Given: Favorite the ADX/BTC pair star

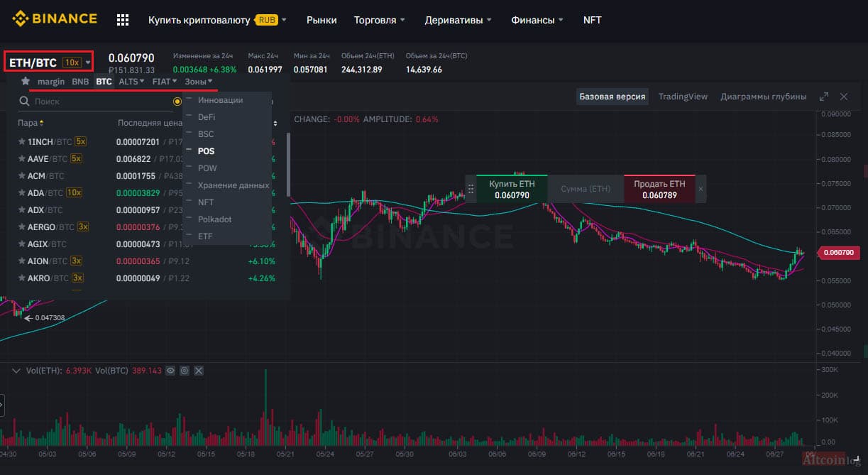Looking at the screenshot, I should pyautogui.click(x=21, y=209).
